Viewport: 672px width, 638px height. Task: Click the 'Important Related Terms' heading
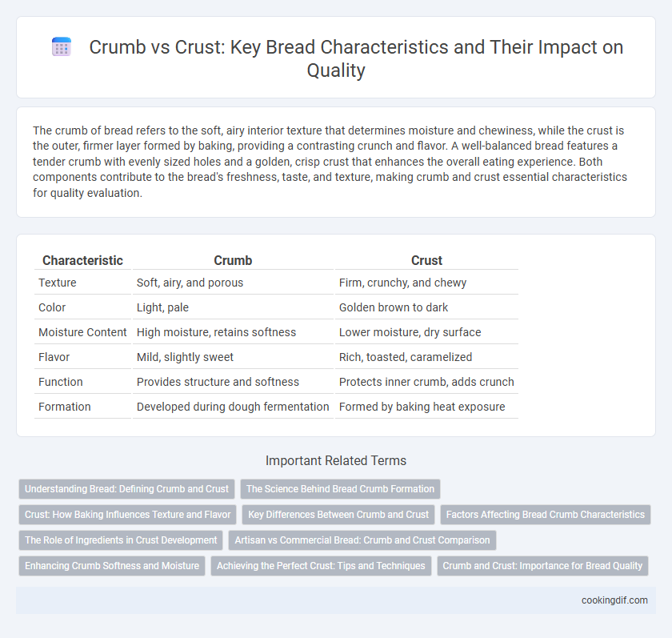click(x=336, y=460)
